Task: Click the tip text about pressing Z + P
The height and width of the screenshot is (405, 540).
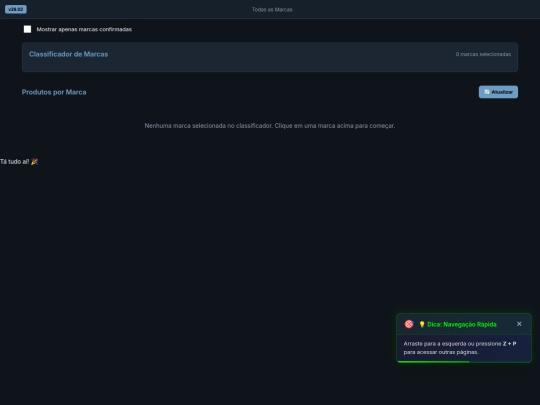Action: (460, 348)
